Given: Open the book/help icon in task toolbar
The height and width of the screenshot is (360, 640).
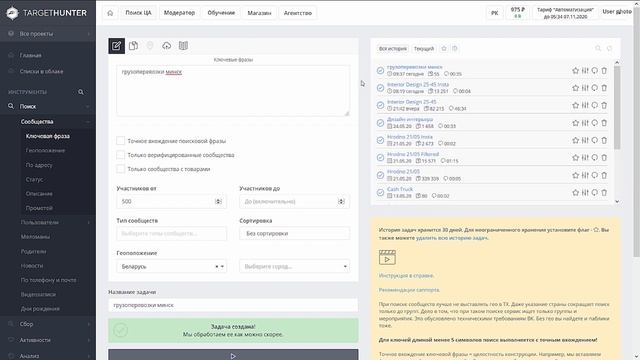Looking at the screenshot, I should click(x=183, y=46).
